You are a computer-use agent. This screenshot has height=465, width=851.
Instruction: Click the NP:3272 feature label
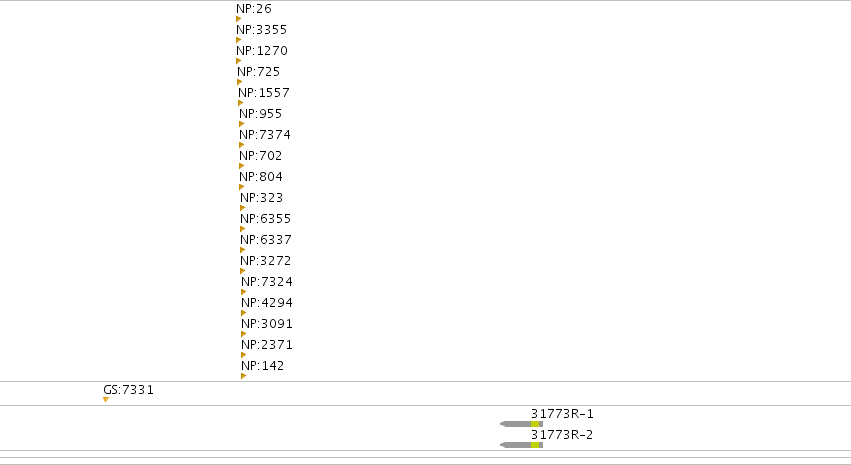[x=266, y=261]
